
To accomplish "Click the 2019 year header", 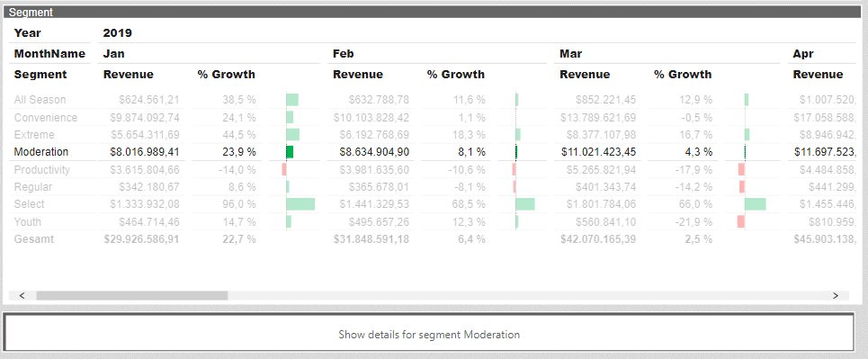I will tap(117, 32).
